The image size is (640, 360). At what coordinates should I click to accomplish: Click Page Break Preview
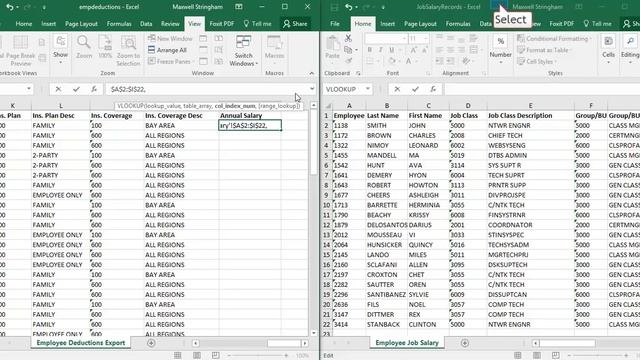pyautogui.click(x=20, y=51)
